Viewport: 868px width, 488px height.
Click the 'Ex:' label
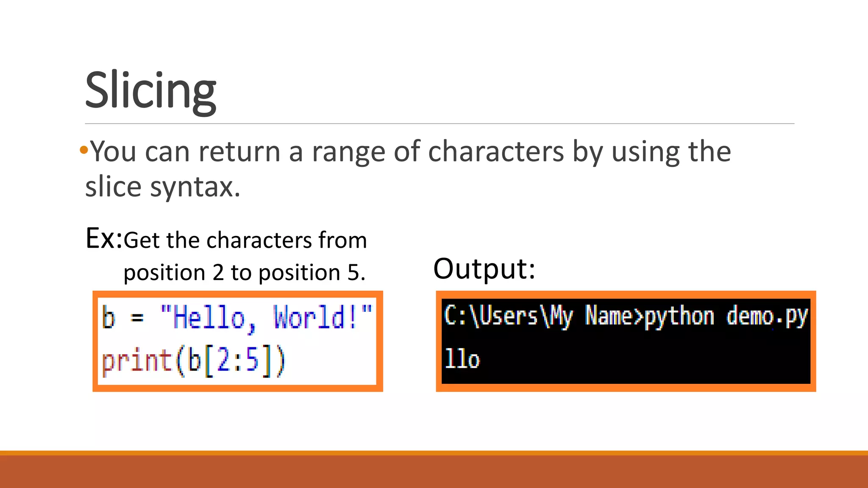click(104, 238)
